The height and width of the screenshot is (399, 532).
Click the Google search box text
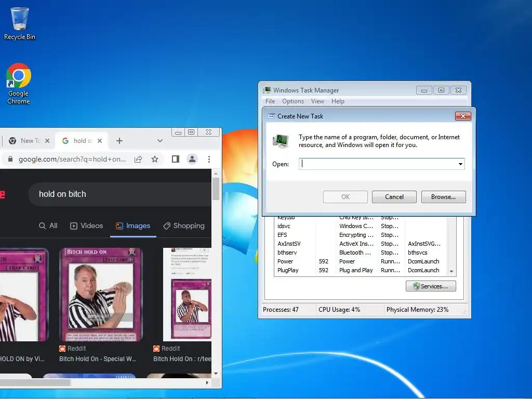62,194
